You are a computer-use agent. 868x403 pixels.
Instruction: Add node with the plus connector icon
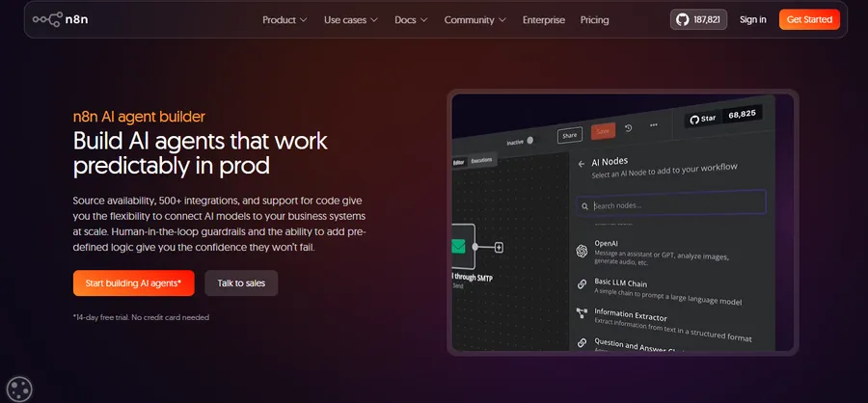(x=499, y=248)
